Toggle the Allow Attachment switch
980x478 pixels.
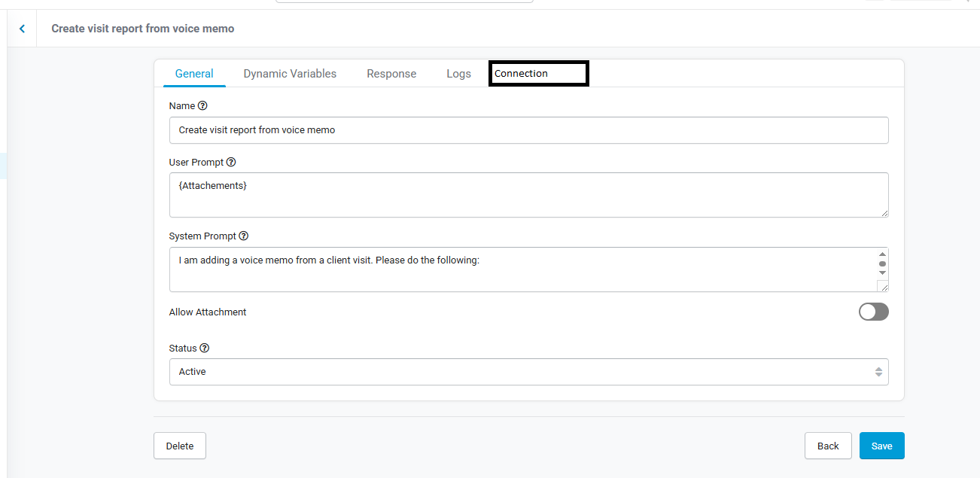coord(873,312)
